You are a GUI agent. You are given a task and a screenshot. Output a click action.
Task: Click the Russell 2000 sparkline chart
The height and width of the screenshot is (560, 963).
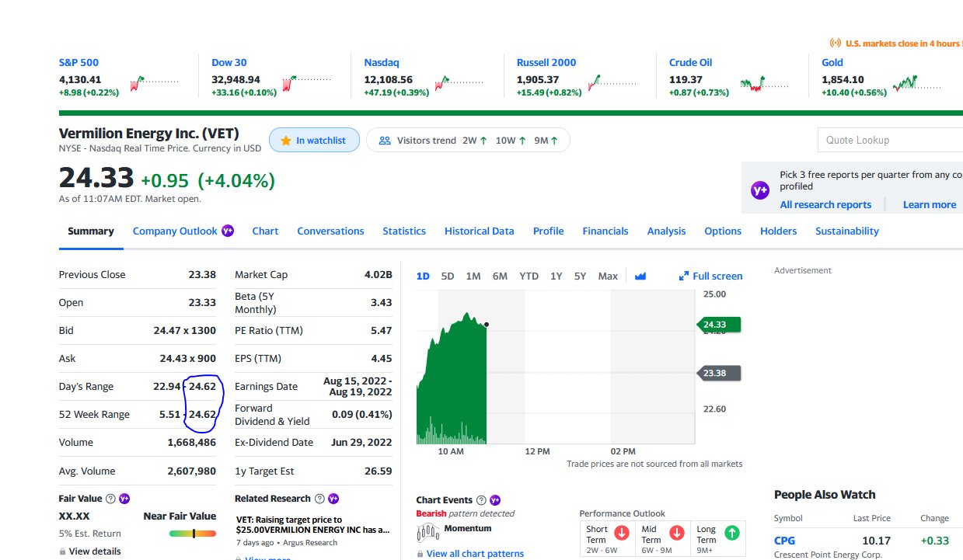click(612, 83)
